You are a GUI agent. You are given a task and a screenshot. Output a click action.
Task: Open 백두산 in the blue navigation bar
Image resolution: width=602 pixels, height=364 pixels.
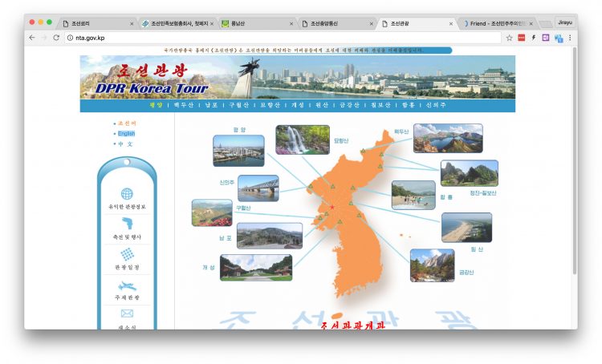click(184, 105)
